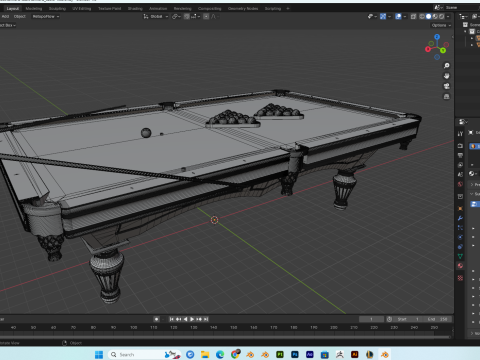The height and width of the screenshot is (360, 480).
Task: Click the zoom viewport magnifier icon
Action: [x=447, y=66]
